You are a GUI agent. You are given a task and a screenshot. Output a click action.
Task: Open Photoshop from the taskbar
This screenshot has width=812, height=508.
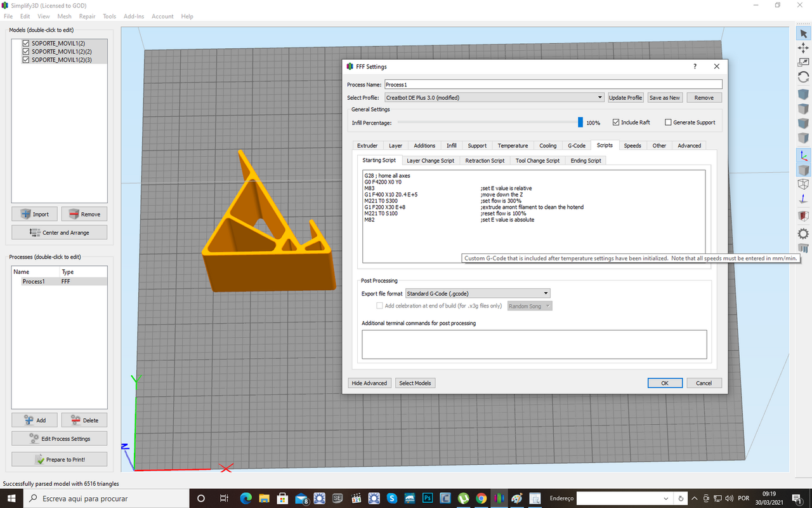pos(427,498)
